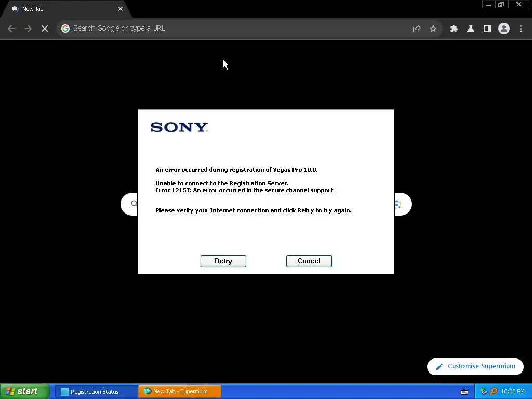Switch to Registration Status taskbar item
This screenshot has width=532, height=399.
point(96,392)
